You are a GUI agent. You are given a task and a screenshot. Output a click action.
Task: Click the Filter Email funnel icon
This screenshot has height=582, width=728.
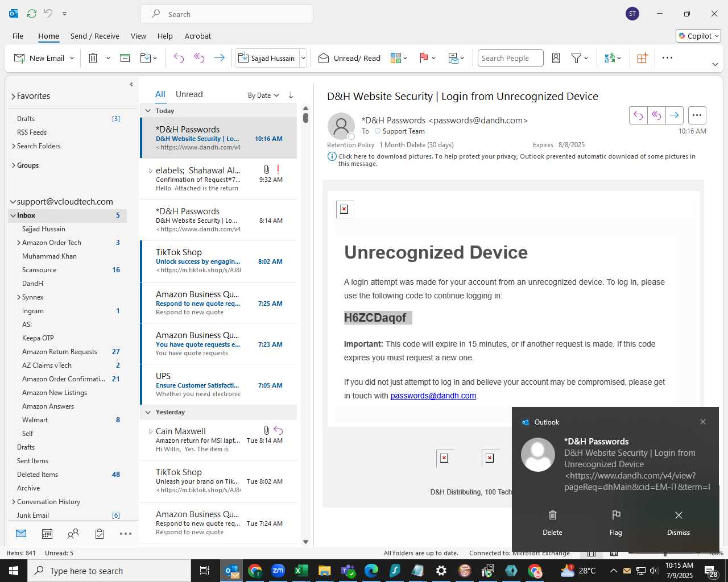(576, 58)
